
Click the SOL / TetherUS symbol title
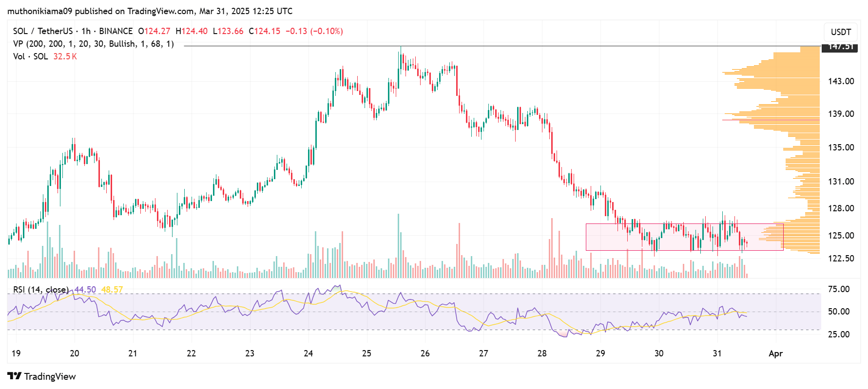(x=43, y=31)
